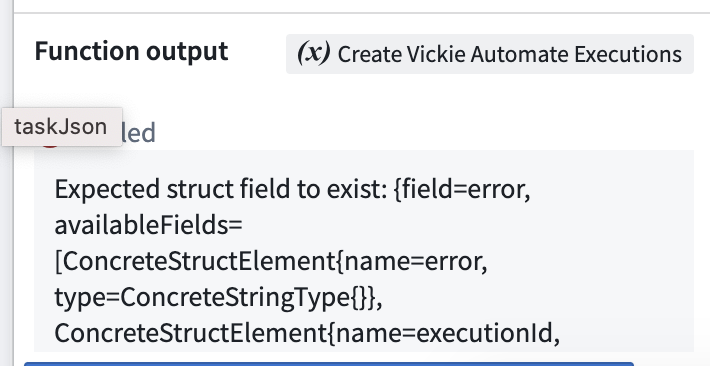The height and width of the screenshot is (366, 710).
Task: Click the word 'Expected' in the error text
Action: [x=107, y=189]
